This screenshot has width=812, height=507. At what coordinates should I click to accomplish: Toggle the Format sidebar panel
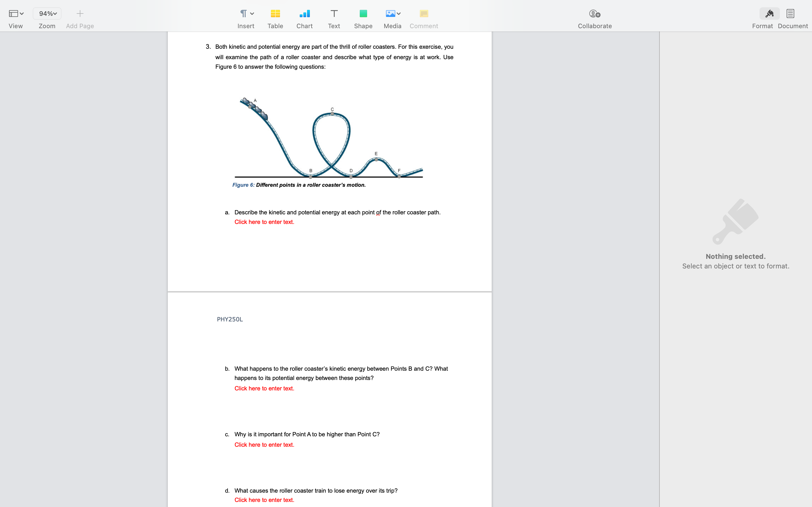tap(769, 14)
